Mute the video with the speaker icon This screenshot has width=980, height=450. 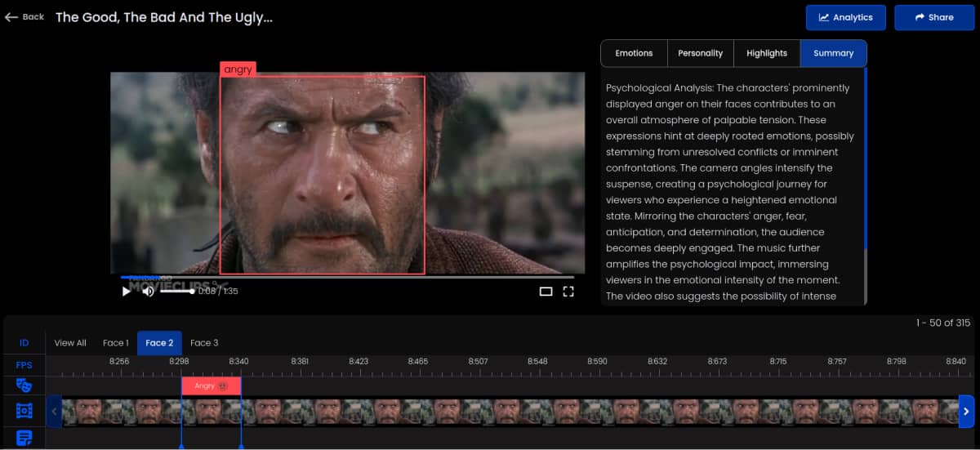pyautogui.click(x=148, y=291)
